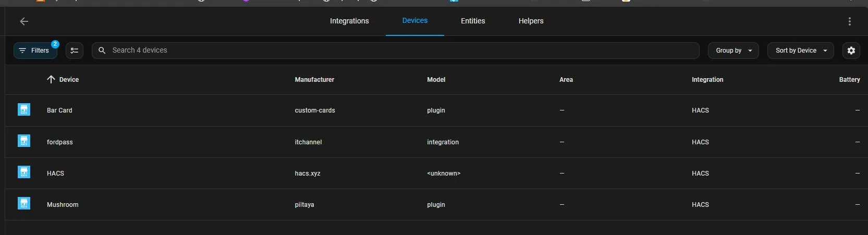Viewport: 868px width, 235px height.
Task: Open table settings gear icon
Action: pyautogui.click(x=851, y=51)
